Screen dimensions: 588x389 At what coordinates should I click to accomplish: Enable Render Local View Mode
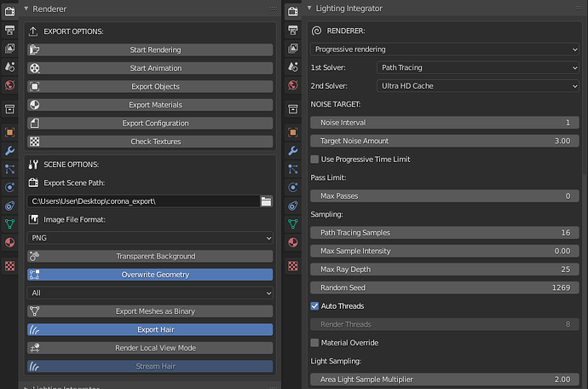coord(150,348)
